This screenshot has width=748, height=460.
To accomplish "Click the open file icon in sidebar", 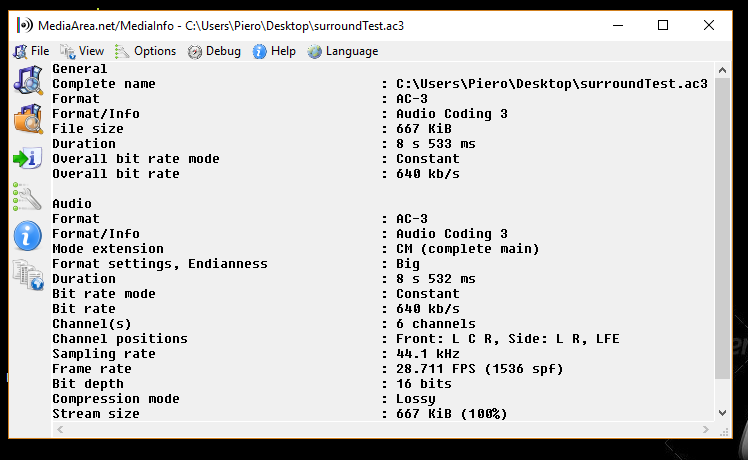I will 28,80.
